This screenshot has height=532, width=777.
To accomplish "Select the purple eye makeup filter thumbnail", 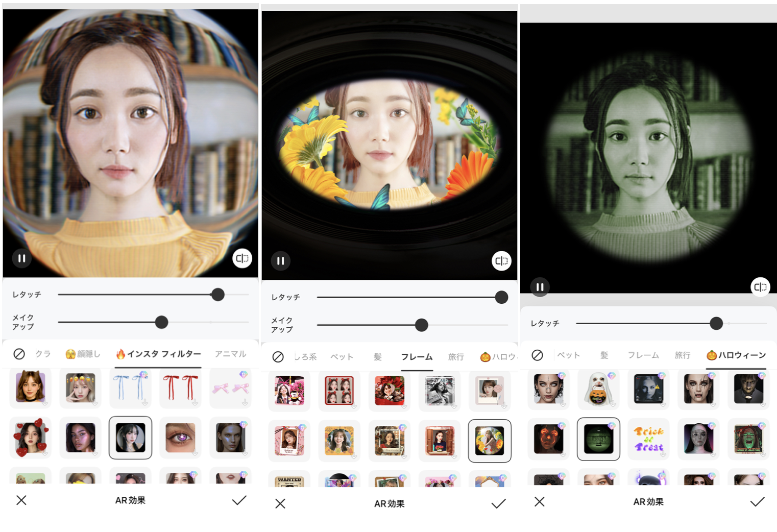I will point(180,438).
